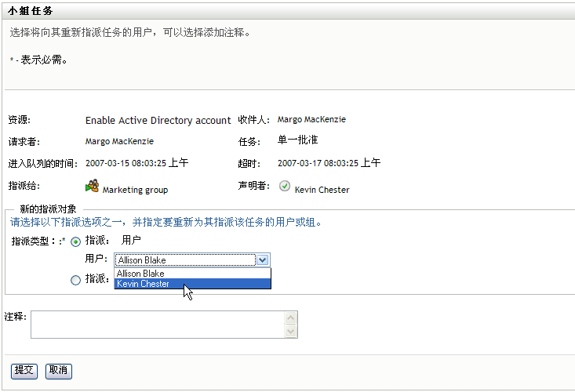Viewport: 575px width, 392px height.
Task: Click Kevin Chester next to 声明者
Action: [x=322, y=190]
